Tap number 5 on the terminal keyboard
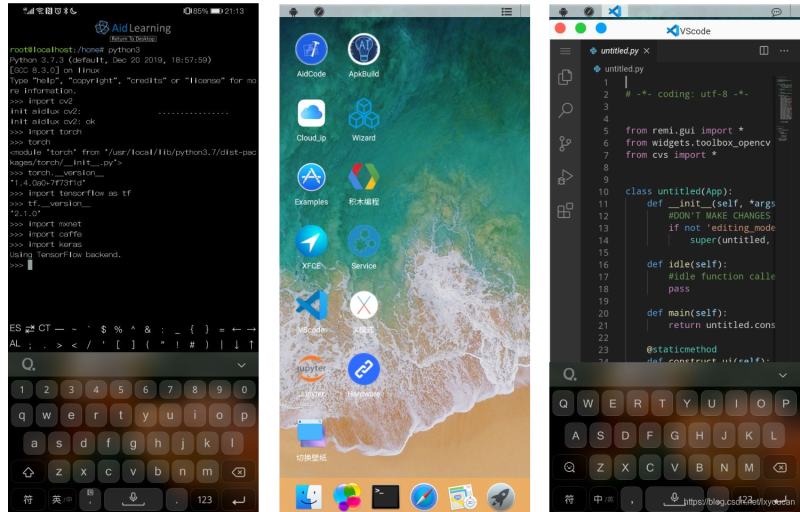 pos(121,390)
